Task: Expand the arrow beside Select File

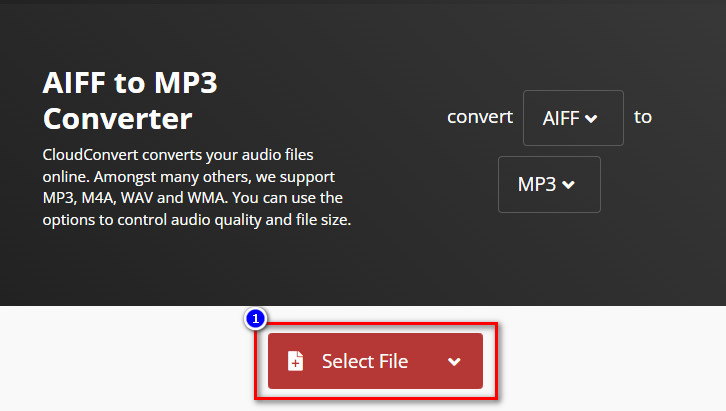Action: click(454, 361)
